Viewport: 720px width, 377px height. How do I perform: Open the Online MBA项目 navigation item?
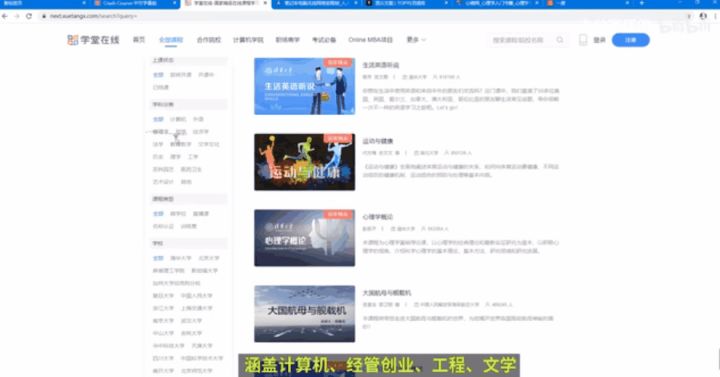pos(371,40)
